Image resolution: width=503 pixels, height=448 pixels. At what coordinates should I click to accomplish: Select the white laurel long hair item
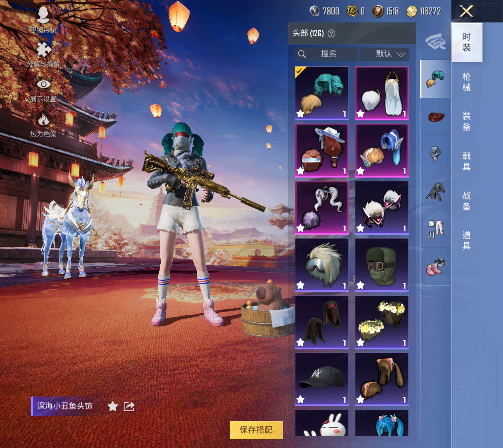click(382, 93)
